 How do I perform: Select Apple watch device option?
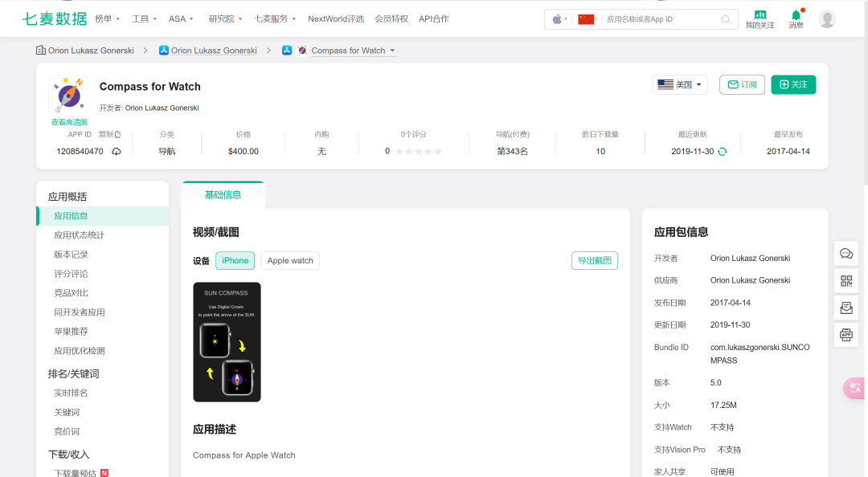[290, 261]
